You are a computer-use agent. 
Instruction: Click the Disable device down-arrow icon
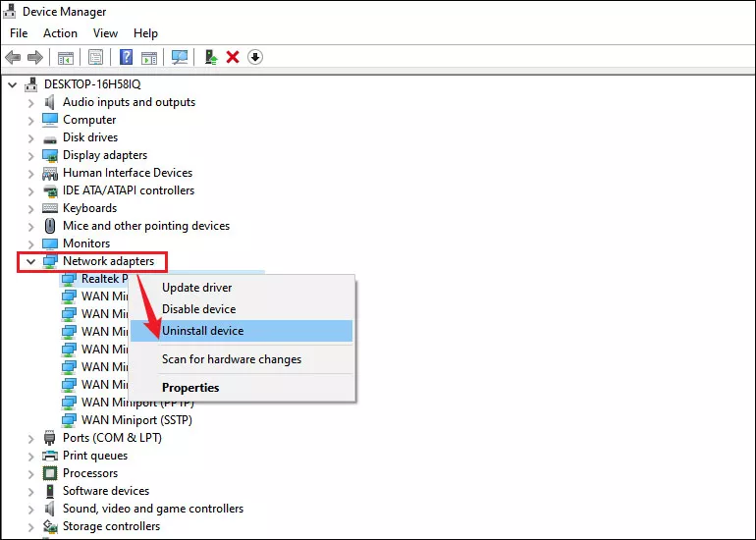[x=255, y=57]
